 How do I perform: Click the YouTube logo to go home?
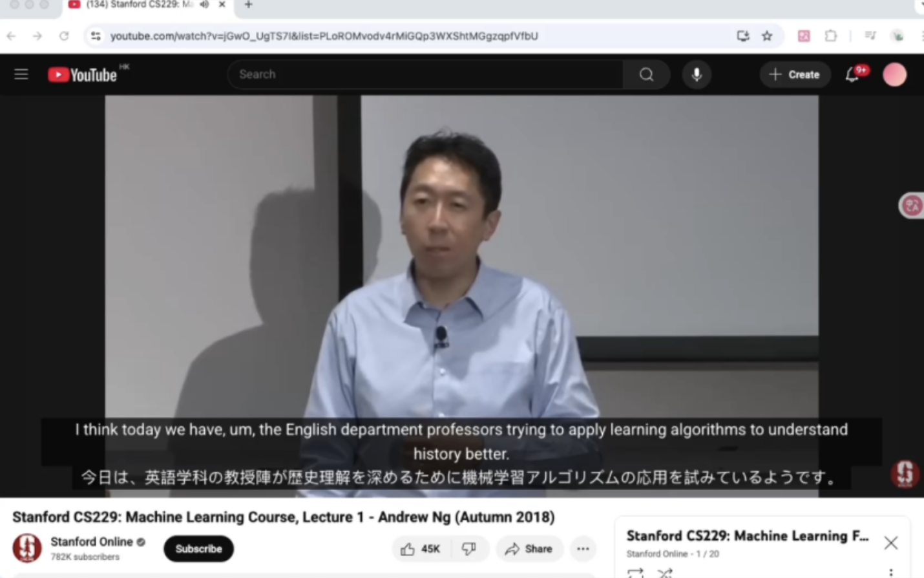click(83, 75)
